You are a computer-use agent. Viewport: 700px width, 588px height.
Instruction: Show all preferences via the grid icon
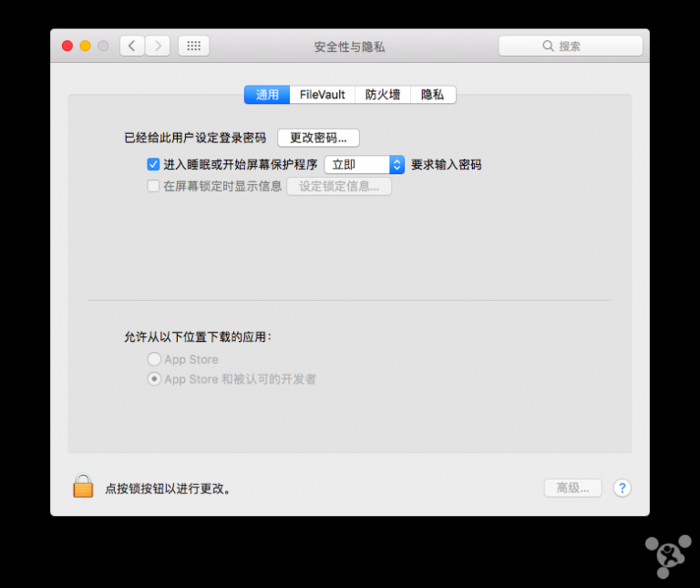click(x=194, y=46)
